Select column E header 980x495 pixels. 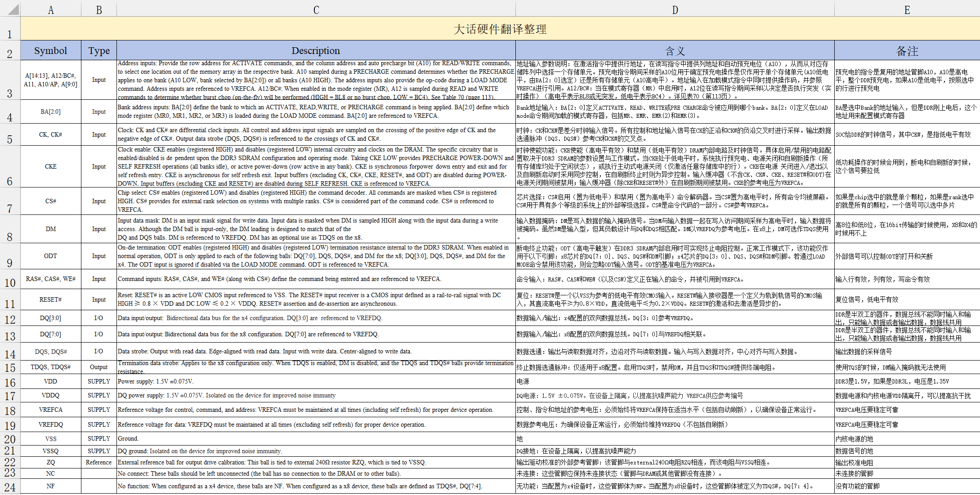pos(907,10)
